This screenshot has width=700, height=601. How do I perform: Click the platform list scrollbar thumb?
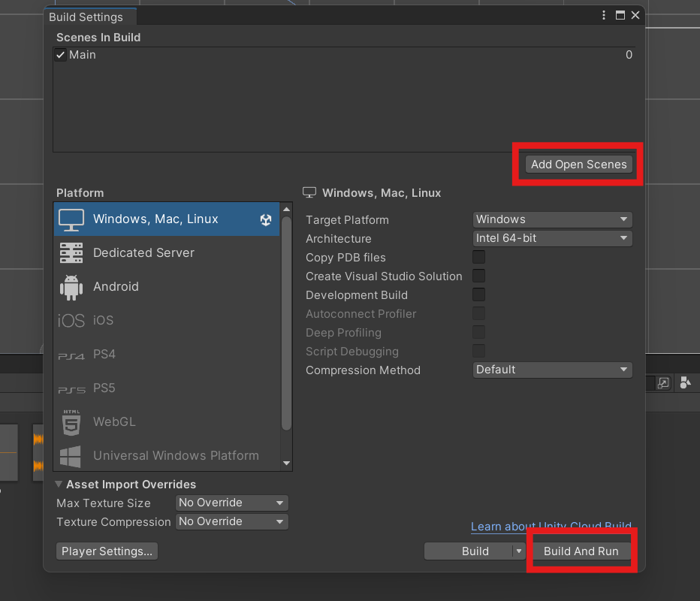click(287, 323)
